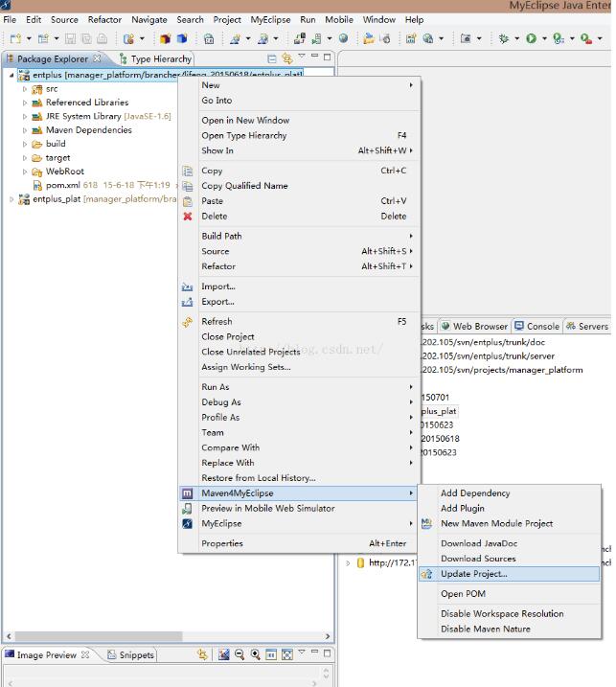Open the dropdown arrow beside the Debug button
Screen dimensions: 616x687
click(x=517, y=38)
